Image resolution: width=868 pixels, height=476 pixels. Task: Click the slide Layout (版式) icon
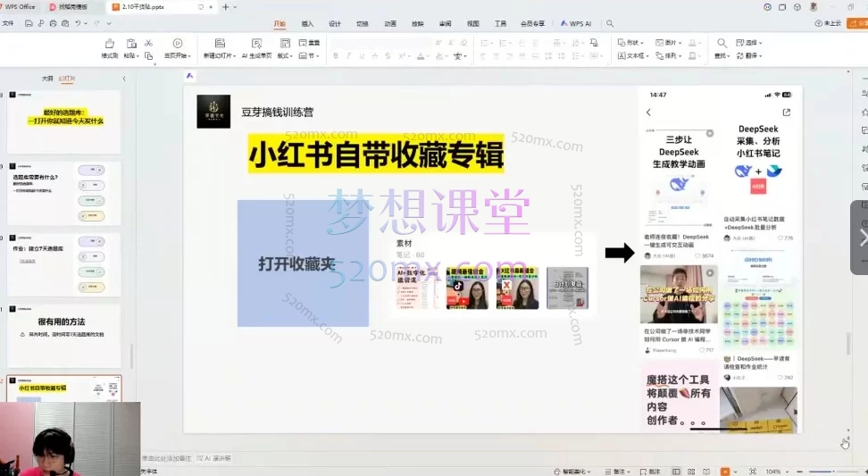tap(285, 43)
